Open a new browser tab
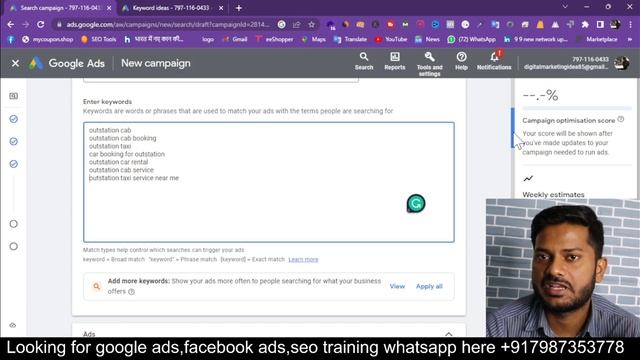The width and height of the screenshot is (640, 360). click(239, 8)
